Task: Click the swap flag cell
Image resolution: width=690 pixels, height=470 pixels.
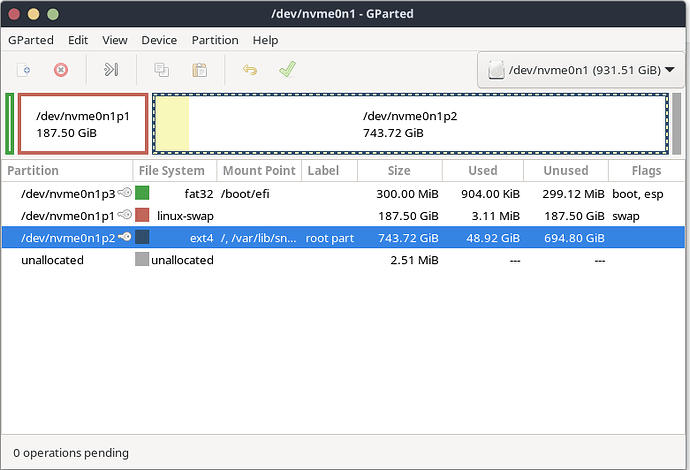Action: click(626, 216)
